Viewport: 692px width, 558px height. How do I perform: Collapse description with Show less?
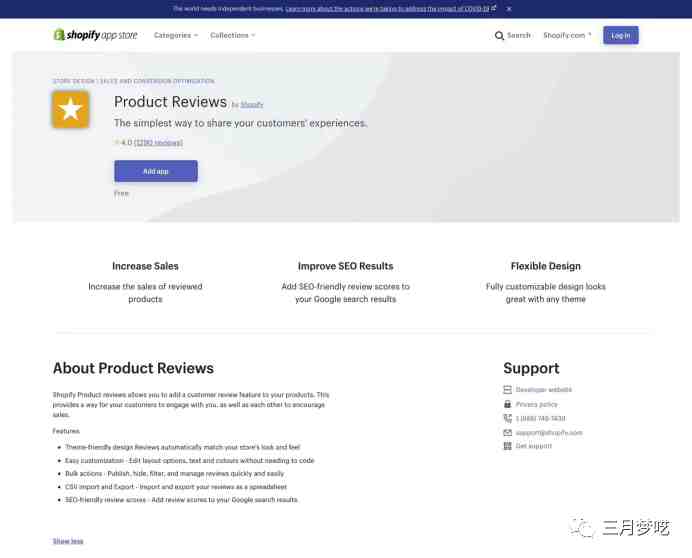click(68, 541)
